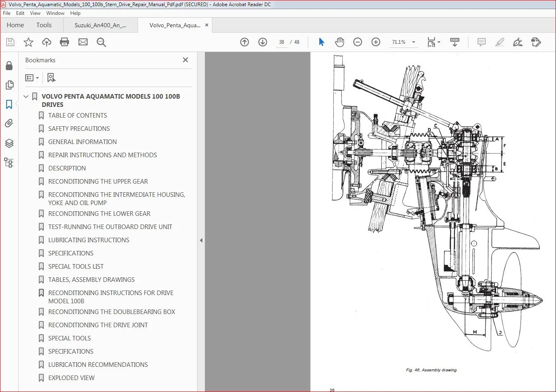
Task: Go to next page with the down arrow
Action: (x=263, y=42)
